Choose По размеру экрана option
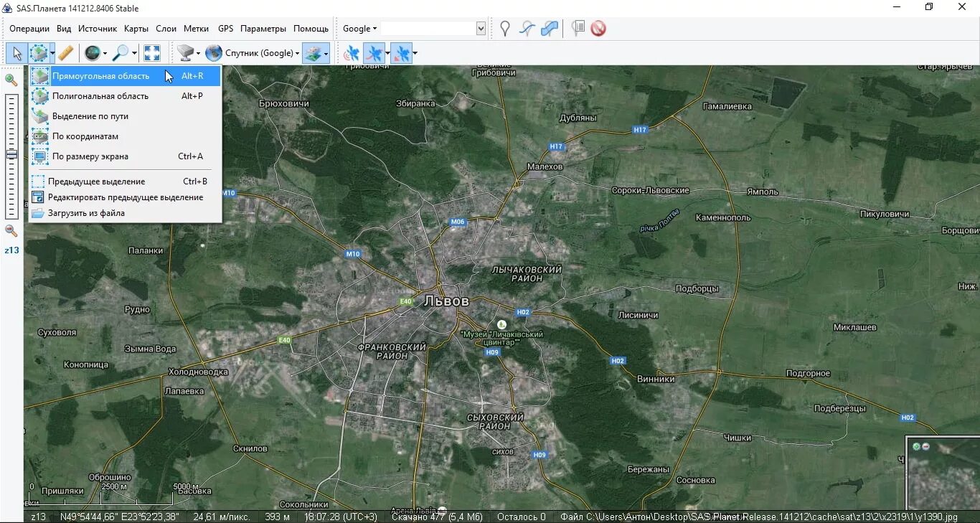Image resolution: width=980 pixels, height=523 pixels. point(125,156)
